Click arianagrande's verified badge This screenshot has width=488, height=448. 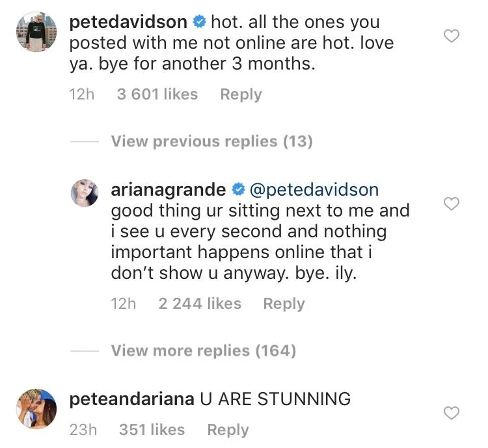[x=238, y=190]
